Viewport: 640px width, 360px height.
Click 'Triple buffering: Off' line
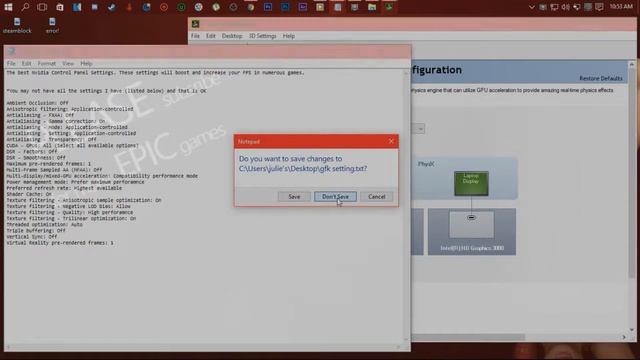click(x=36, y=231)
